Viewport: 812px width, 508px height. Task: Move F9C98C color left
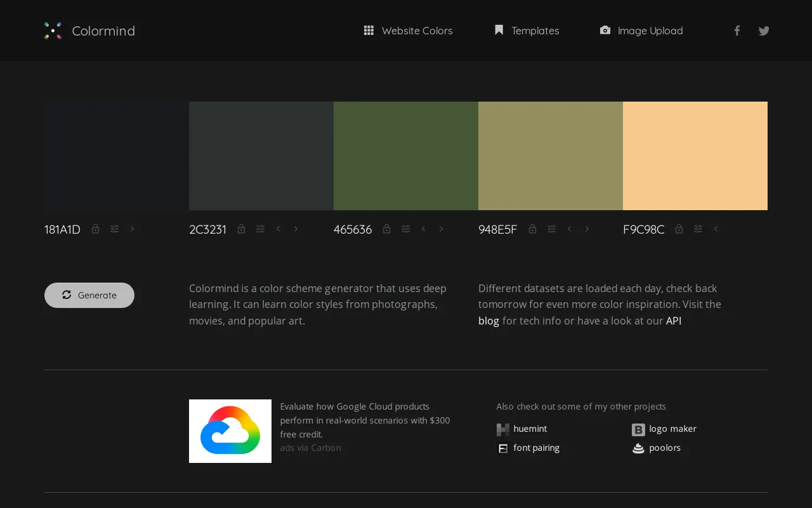coord(716,229)
